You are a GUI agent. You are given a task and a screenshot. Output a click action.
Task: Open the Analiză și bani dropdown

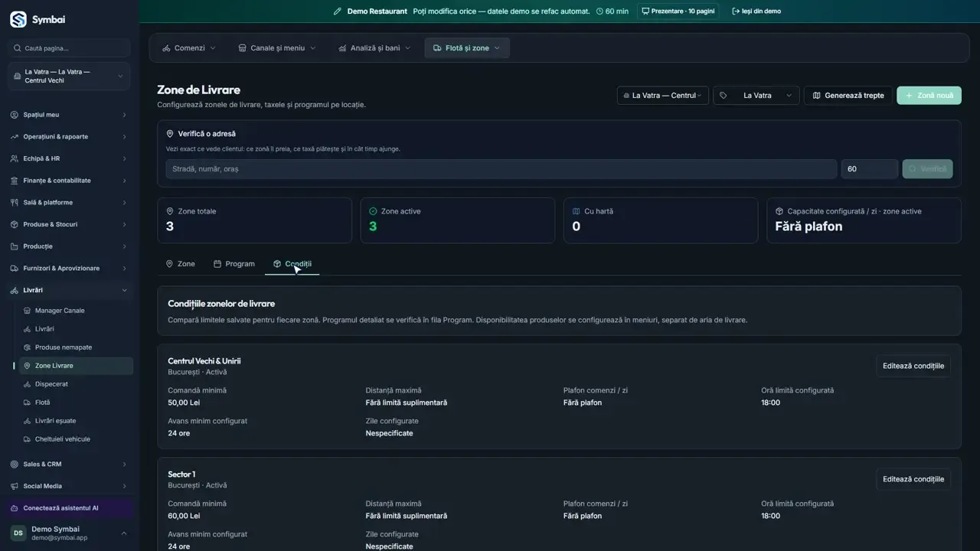point(374,48)
